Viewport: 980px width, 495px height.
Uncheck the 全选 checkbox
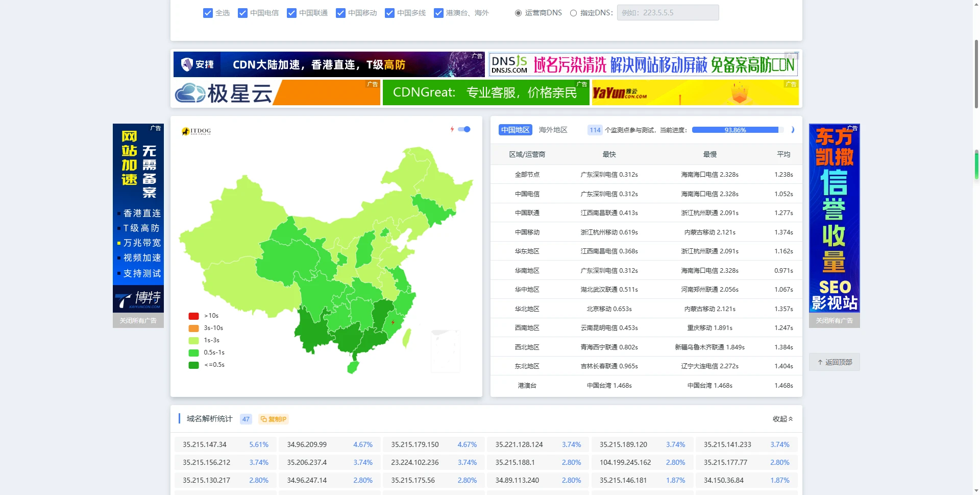pyautogui.click(x=208, y=13)
